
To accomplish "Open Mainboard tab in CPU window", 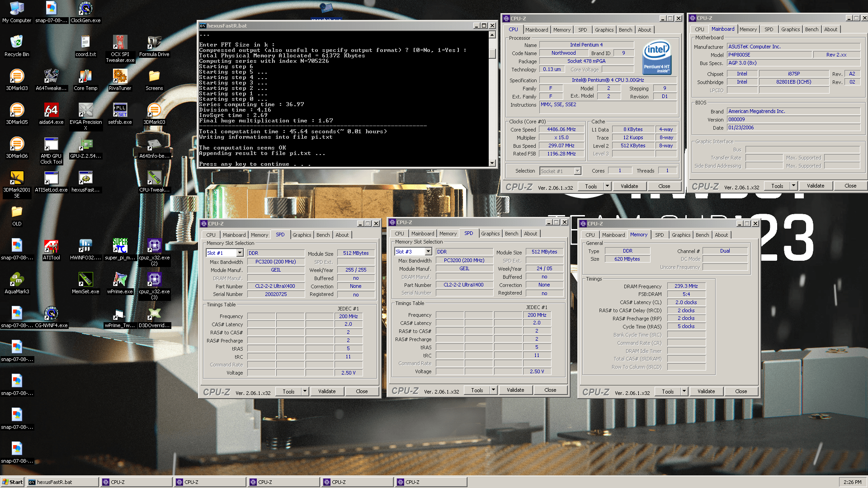I will [537, 30].
